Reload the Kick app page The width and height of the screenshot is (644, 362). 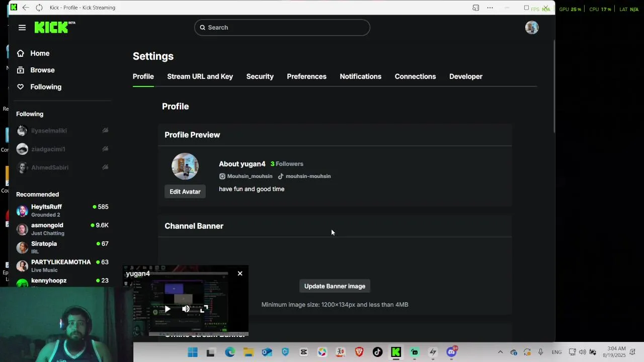click(x=39, y=8)
